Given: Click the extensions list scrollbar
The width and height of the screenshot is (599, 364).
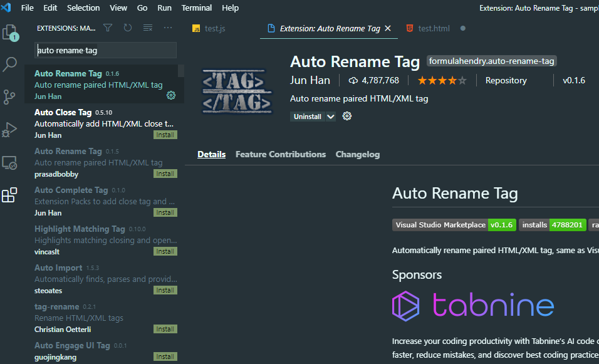Looking at the screenshot, I should (x=181, y=71).
